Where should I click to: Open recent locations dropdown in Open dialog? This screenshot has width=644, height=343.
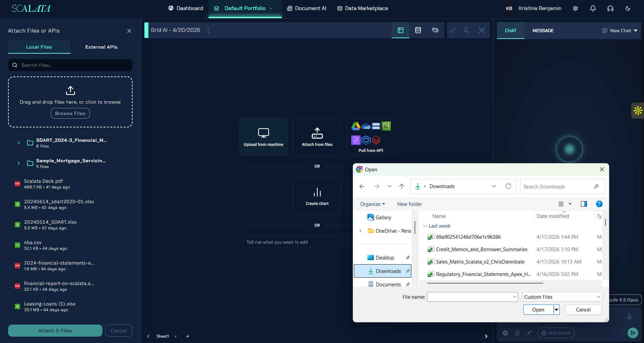pos(389,186)
